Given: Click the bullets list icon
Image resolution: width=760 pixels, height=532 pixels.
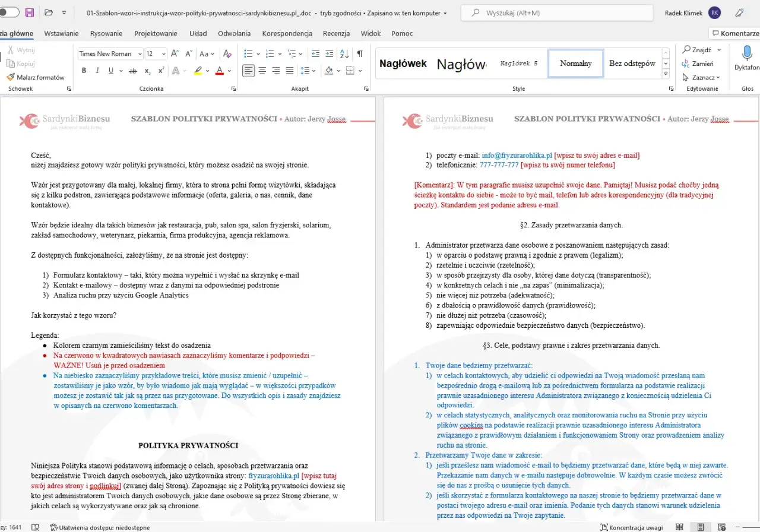Looking at the screenshot, I should (248, 53).
